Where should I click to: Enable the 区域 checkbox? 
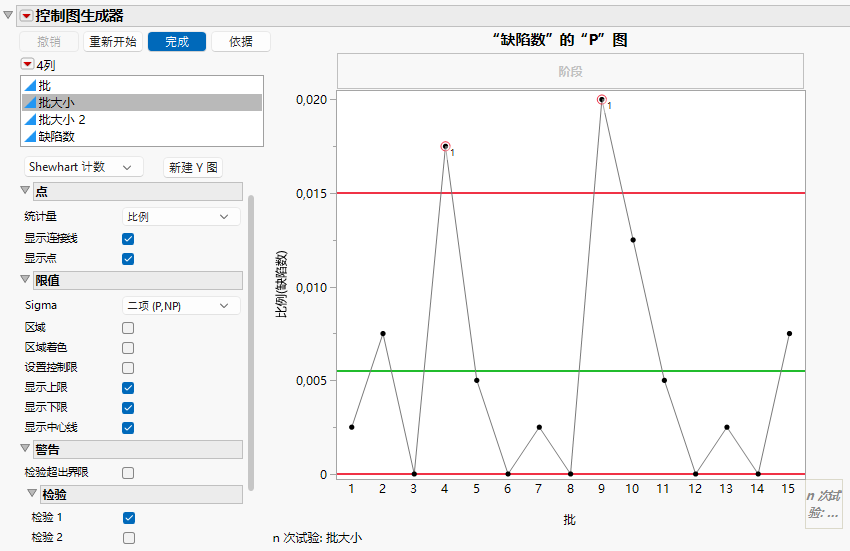pos(128,328)
